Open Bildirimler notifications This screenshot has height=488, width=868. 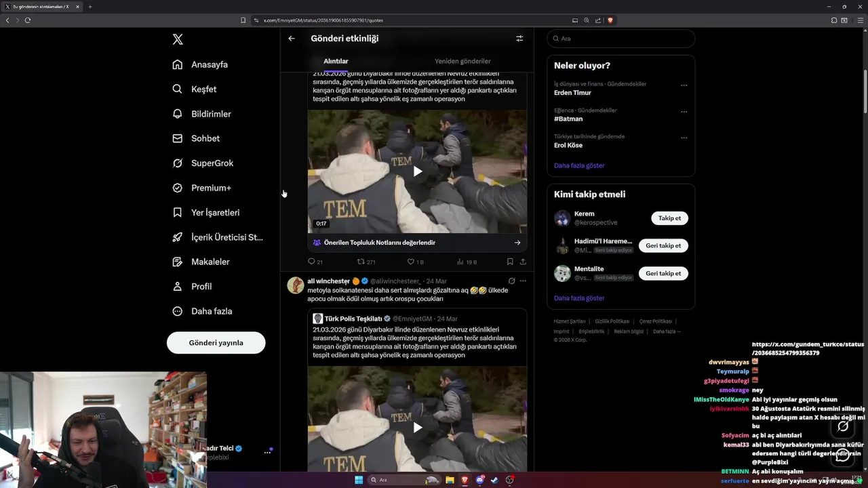coord(202,114)
